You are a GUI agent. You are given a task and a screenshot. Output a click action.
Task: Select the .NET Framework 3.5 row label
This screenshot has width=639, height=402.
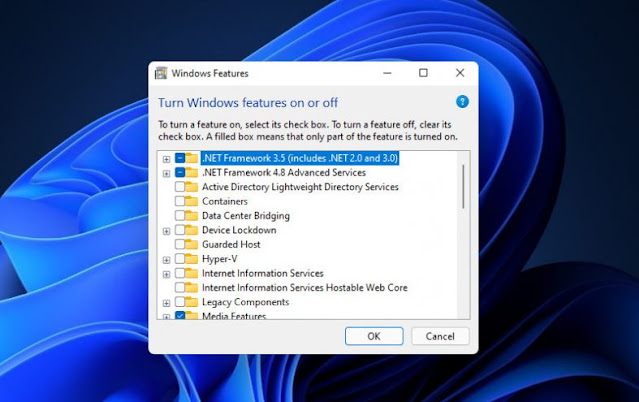(x=300, y=158)
